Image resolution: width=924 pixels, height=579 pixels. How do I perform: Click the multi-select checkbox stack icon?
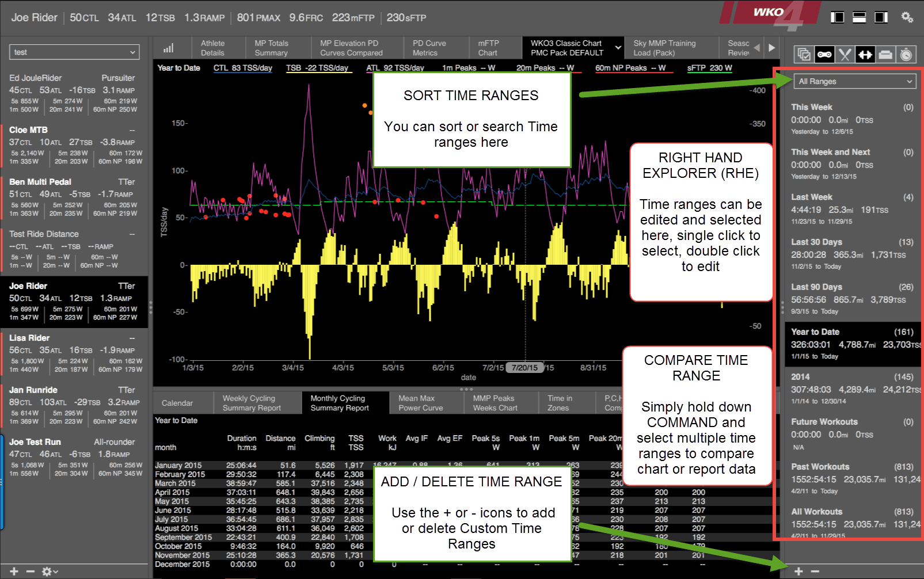click(x=804, y=55)
